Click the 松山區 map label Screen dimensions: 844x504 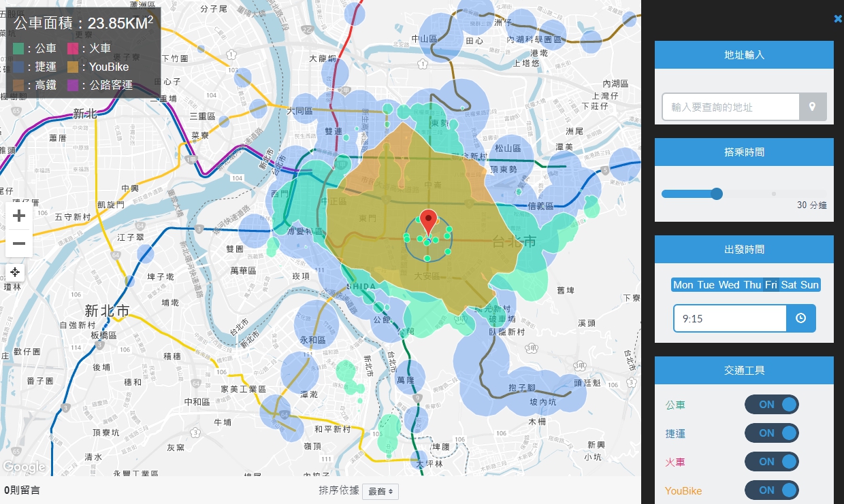point(507,148)
